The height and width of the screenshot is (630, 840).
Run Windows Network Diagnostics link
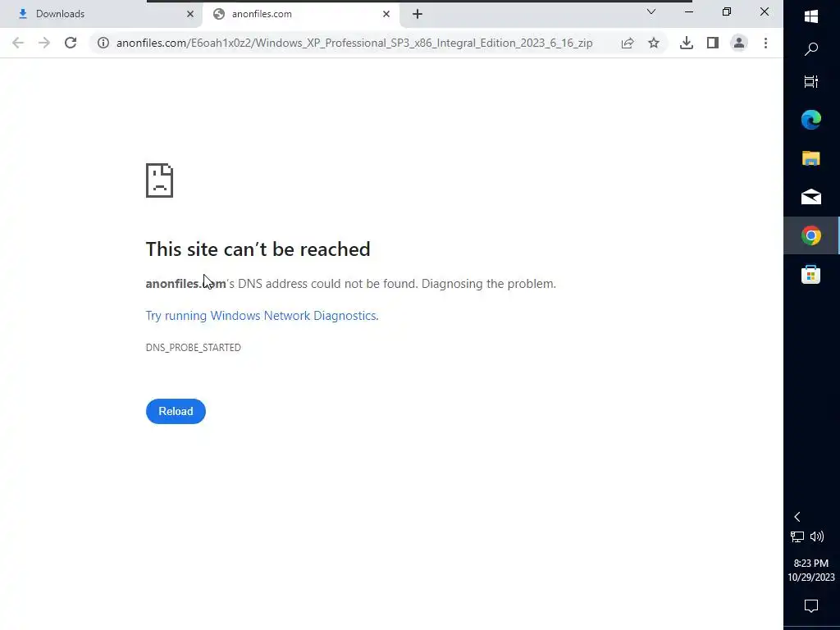pos(262,316)
